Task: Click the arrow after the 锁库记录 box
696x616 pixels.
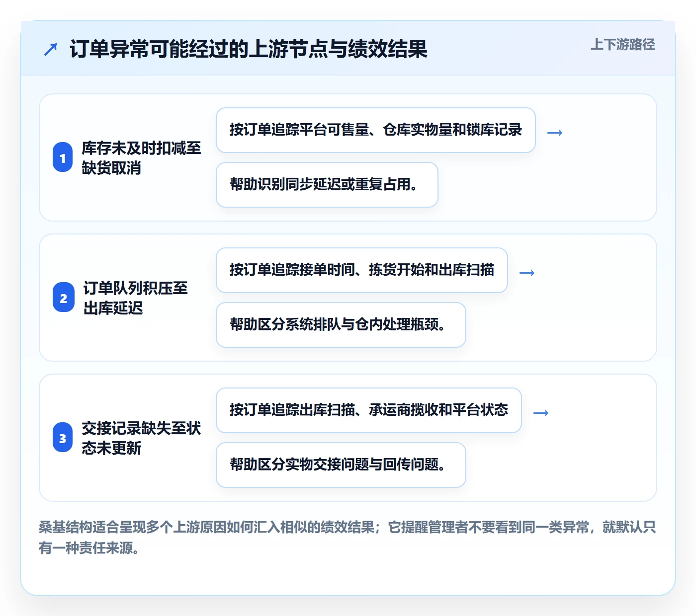Action: [555, 133]
